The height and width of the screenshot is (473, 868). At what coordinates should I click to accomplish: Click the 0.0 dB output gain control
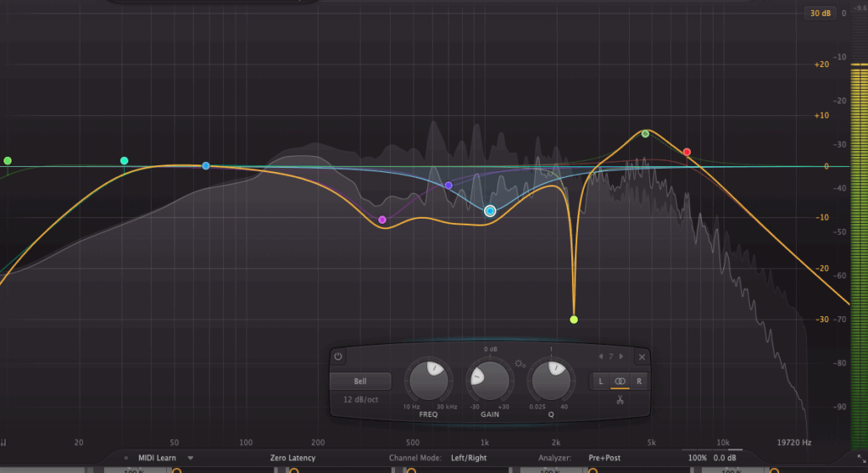coord(725,458)
